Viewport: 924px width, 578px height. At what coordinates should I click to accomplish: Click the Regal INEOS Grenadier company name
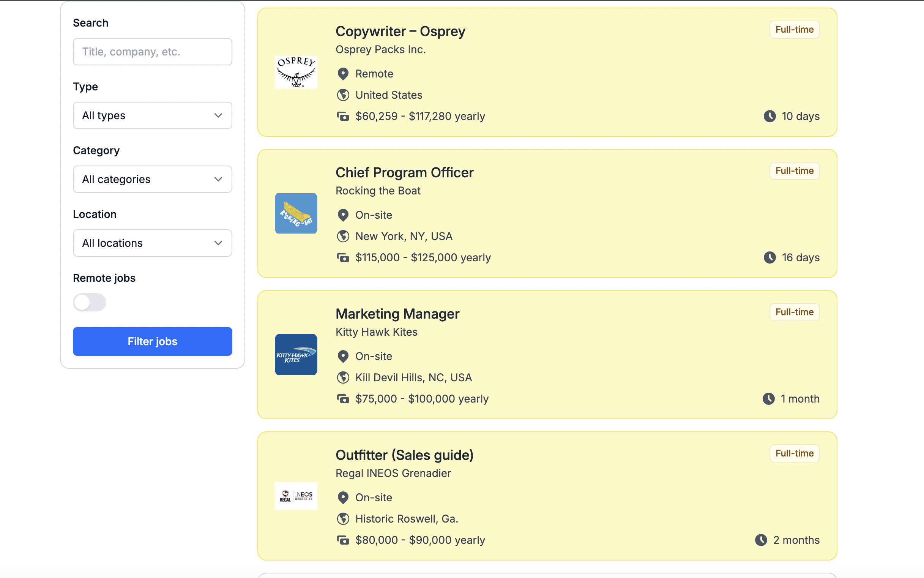[x=393, y=473]
